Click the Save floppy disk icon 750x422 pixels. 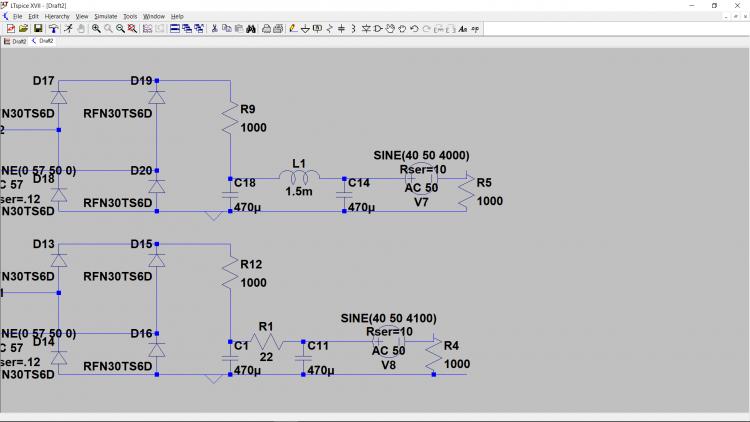click(38, 29)
